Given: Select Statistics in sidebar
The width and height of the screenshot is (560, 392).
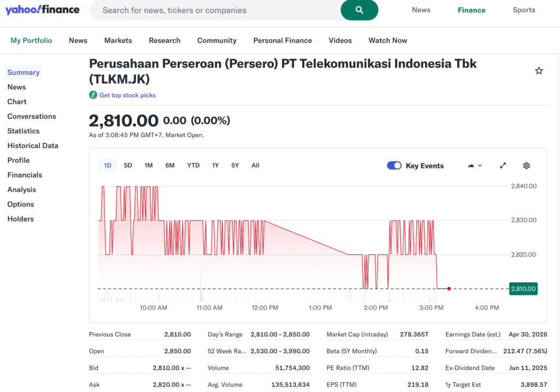Looking at the screenshot, I should pos(24,131).
